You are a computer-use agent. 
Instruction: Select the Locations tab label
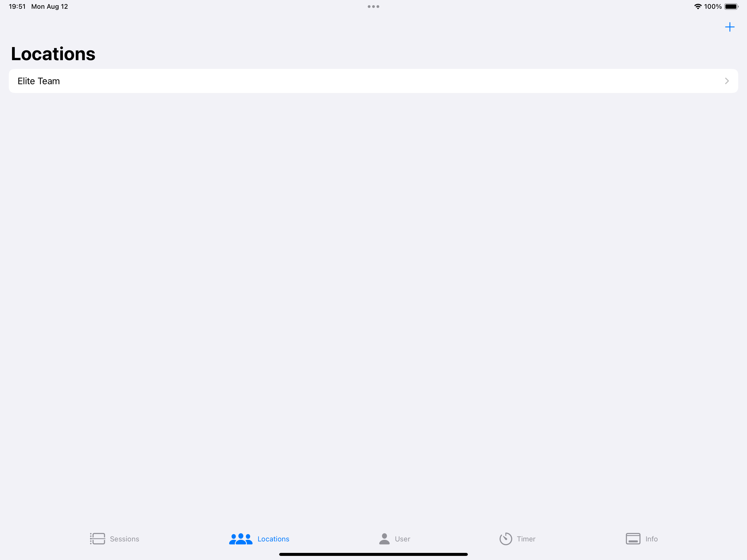273,539
